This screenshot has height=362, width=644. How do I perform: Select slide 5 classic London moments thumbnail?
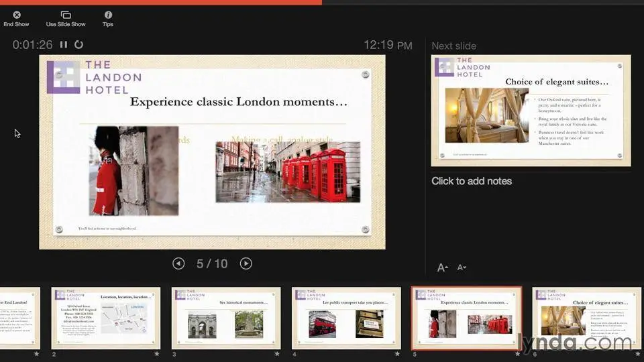pos(467,318)
